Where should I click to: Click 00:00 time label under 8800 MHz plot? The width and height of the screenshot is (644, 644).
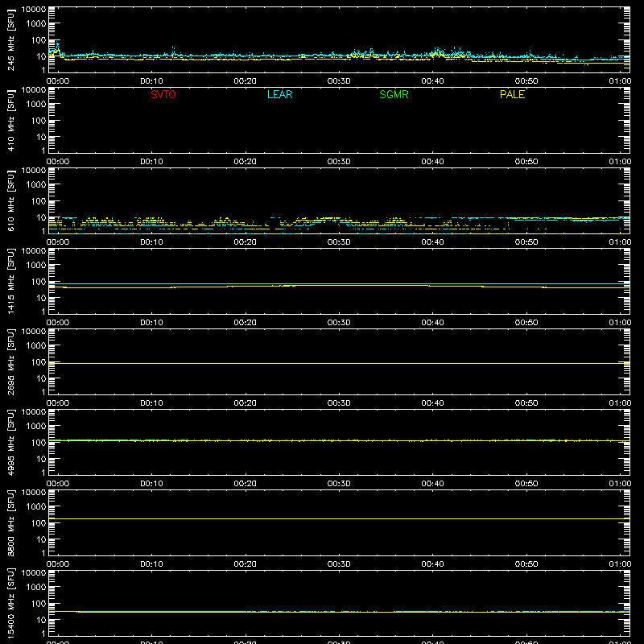58,564
